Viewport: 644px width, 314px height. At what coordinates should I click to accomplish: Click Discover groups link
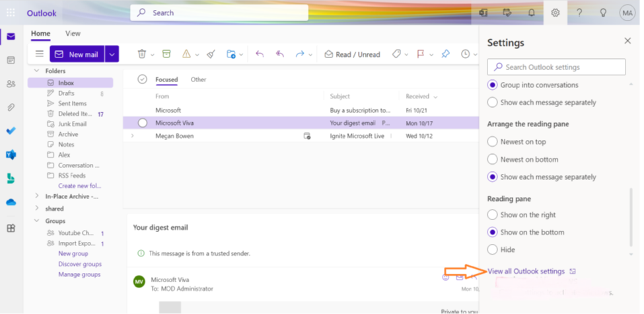80,264
